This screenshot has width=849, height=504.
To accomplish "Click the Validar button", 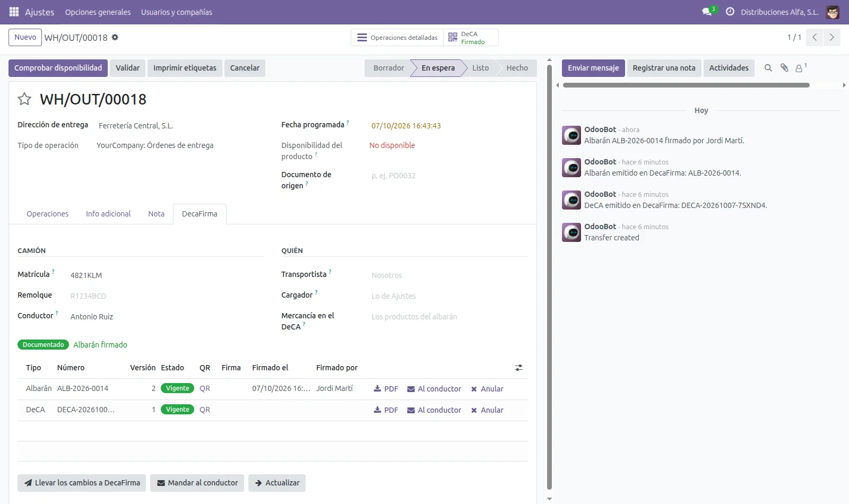I will point(127,68).
